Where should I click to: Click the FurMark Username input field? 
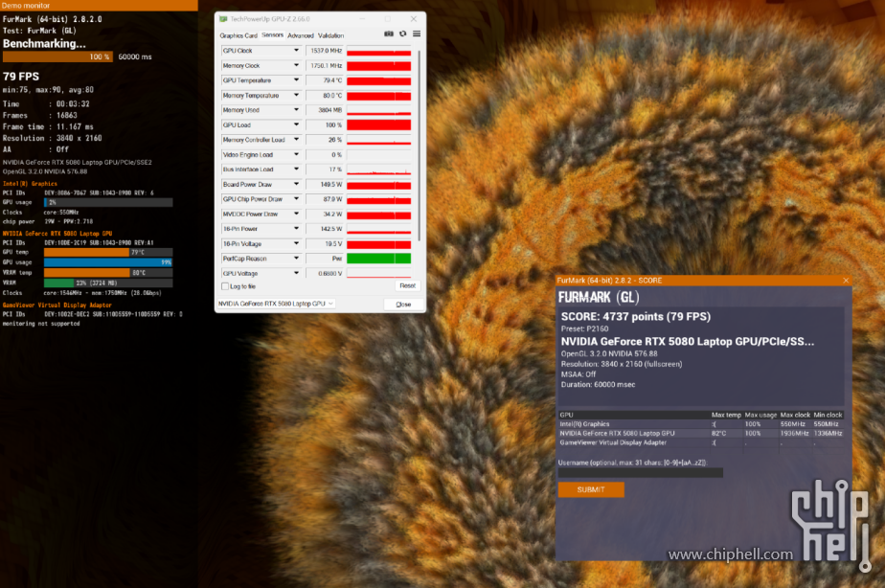641,473
